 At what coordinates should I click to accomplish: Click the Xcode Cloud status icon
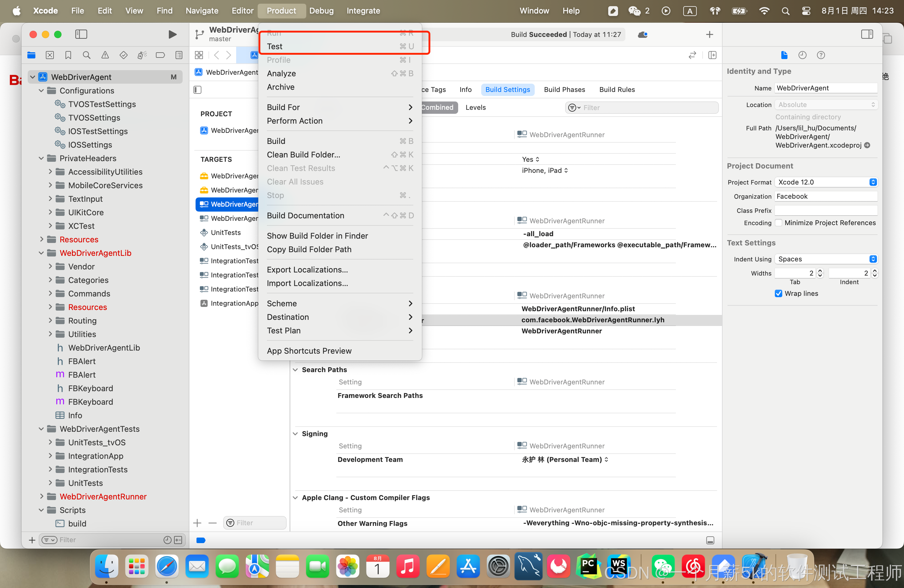pyautogui.click(x=643, y=35)
